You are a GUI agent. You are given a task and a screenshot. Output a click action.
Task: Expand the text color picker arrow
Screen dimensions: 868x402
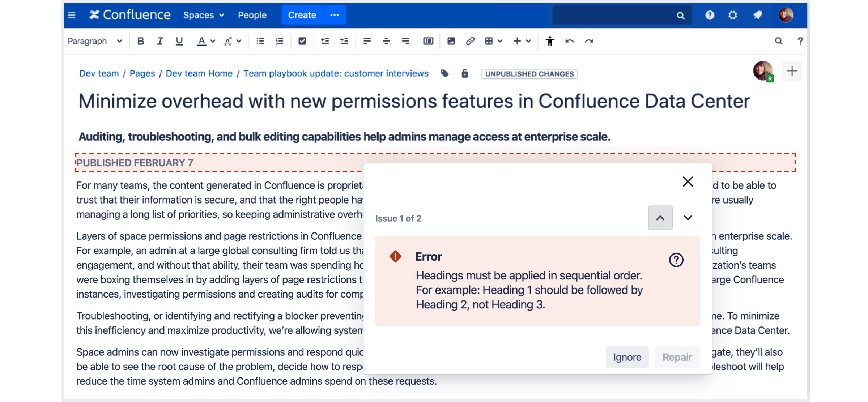(213, 41)
